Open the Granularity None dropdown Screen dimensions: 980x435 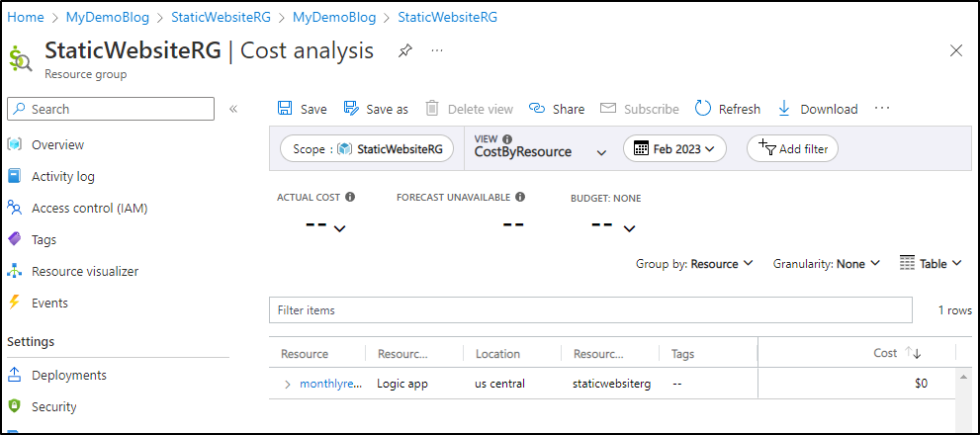tap(827, 264)
